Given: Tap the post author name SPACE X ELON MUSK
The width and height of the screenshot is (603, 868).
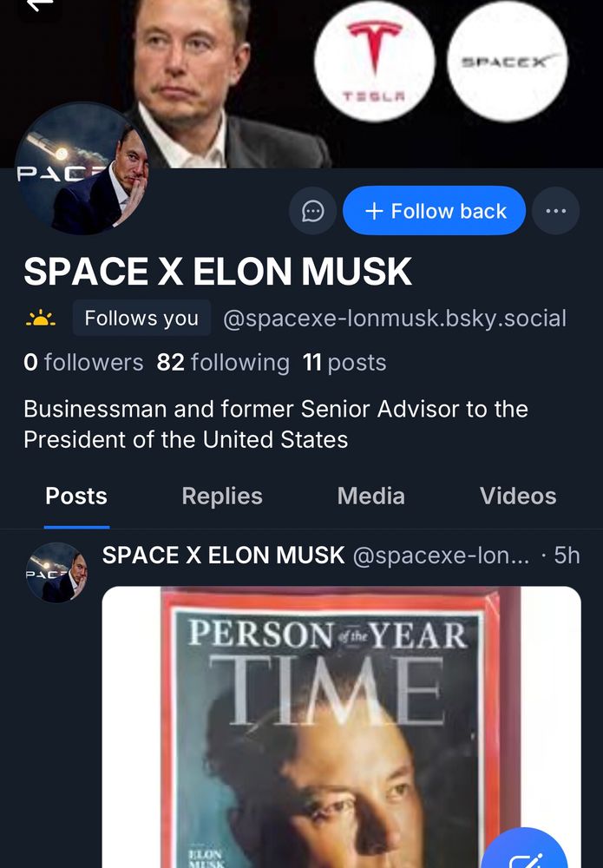Looking at the screenshot, I should pyautogui.click(x=223, y=556).
